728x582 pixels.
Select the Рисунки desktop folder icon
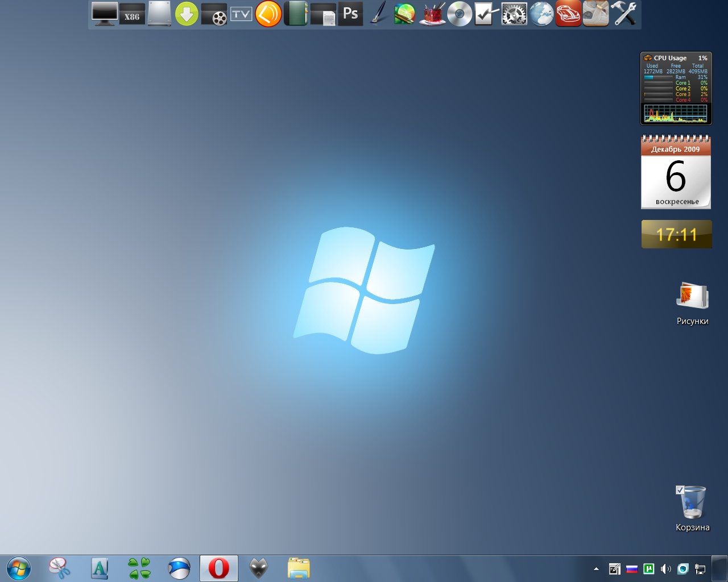pyautogui.click(x=692, y=304)
